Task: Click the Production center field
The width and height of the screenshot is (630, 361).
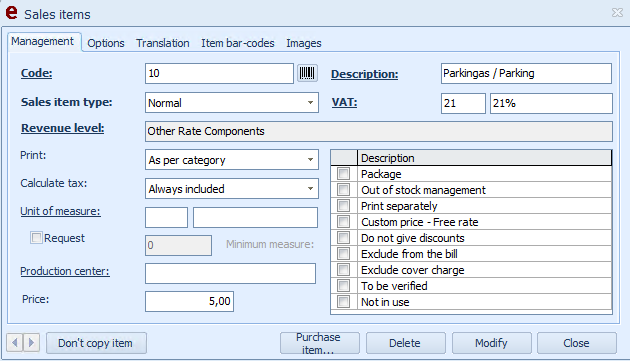Action: pyautogui.click(x=231, y=273)
